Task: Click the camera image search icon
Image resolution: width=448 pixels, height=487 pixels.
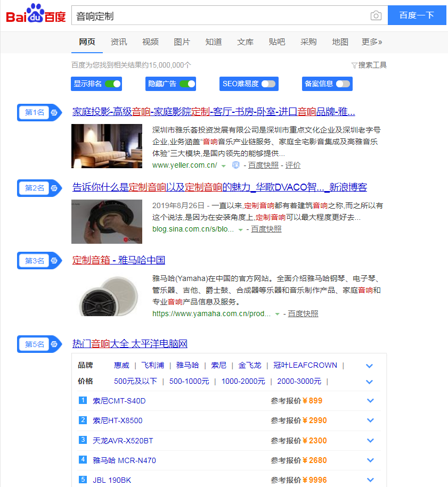Action: [376, 15]
